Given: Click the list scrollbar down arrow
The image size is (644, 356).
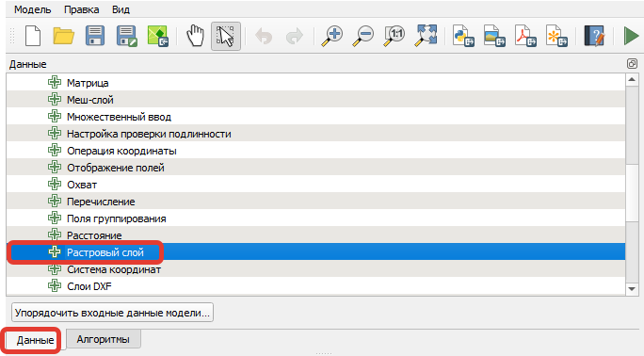Looking at the screenshot, I should coord(632,289).
